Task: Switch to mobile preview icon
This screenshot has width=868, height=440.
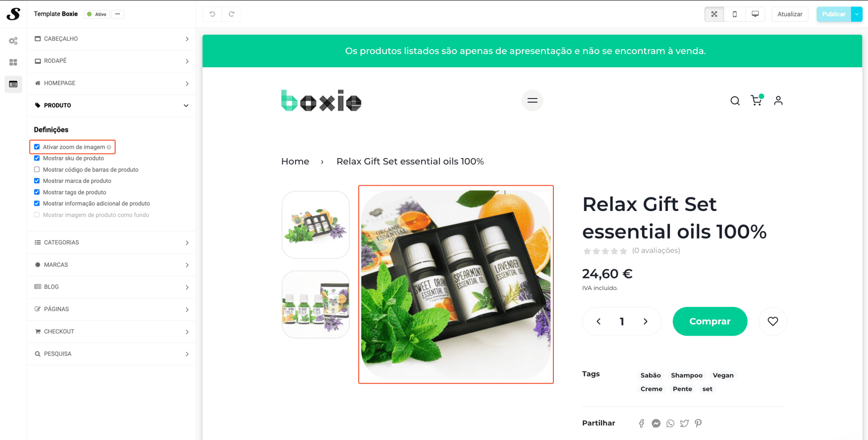Action: pyautogui.click(x=735, y=14)
